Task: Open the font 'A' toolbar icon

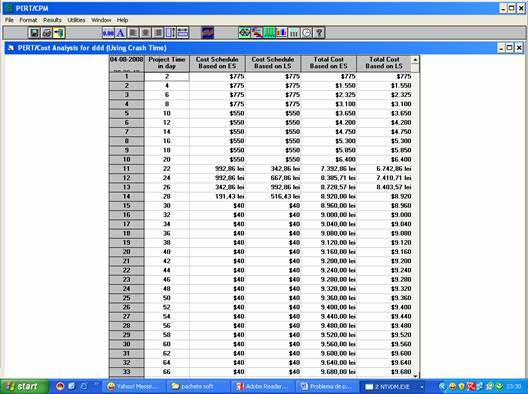Action: [x=121, y=33]
